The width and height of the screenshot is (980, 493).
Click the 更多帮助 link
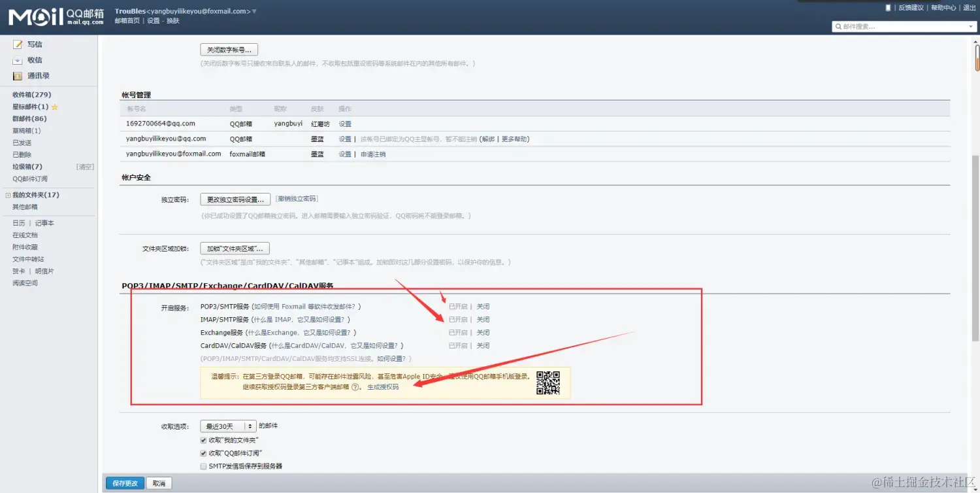point(514,139)
